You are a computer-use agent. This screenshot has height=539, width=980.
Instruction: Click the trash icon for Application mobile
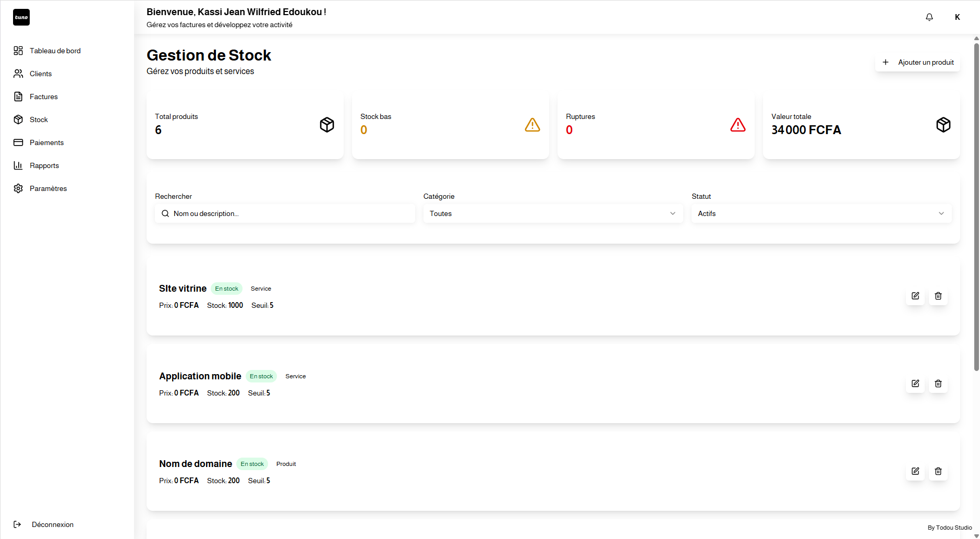tap(938, 384)
